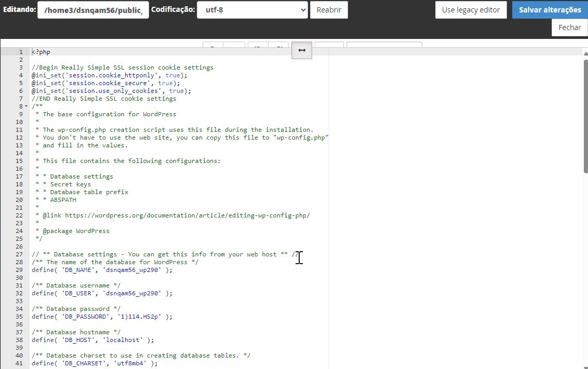Click the 'Database table prefix' line
Screen dimensions: 588x369
click(82, 192)
